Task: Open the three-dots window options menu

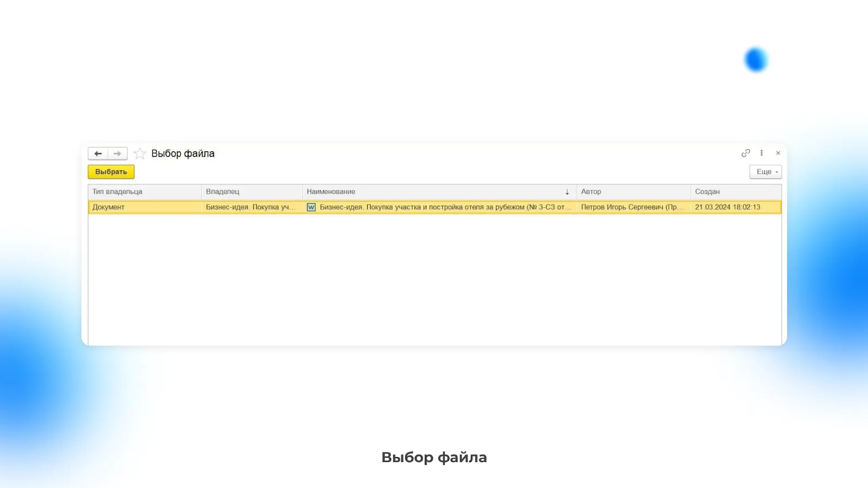Action: coord(762,153)
